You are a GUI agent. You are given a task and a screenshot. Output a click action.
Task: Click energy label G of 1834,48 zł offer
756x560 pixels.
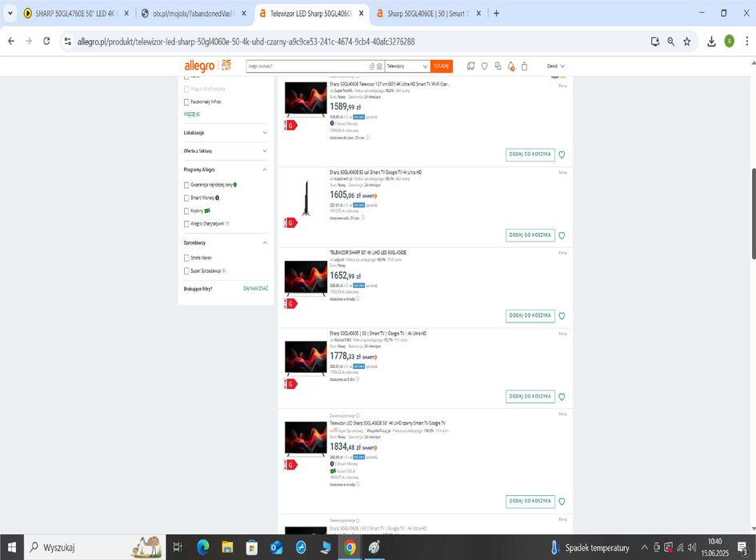pyautogui.click(x=290, y=465)
